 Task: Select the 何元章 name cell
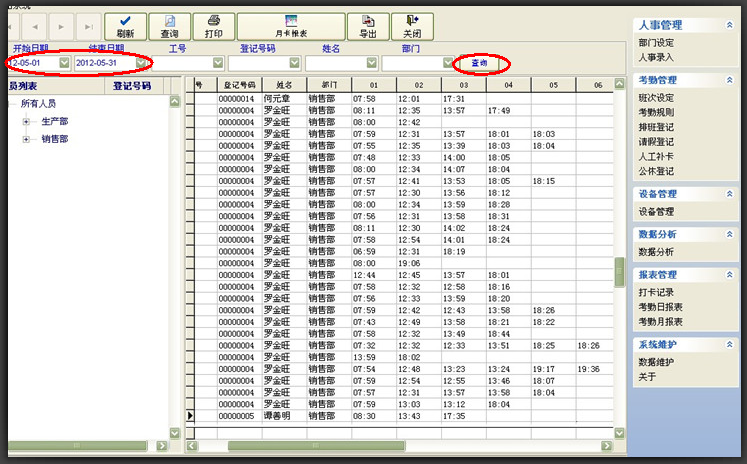[284, 99]
